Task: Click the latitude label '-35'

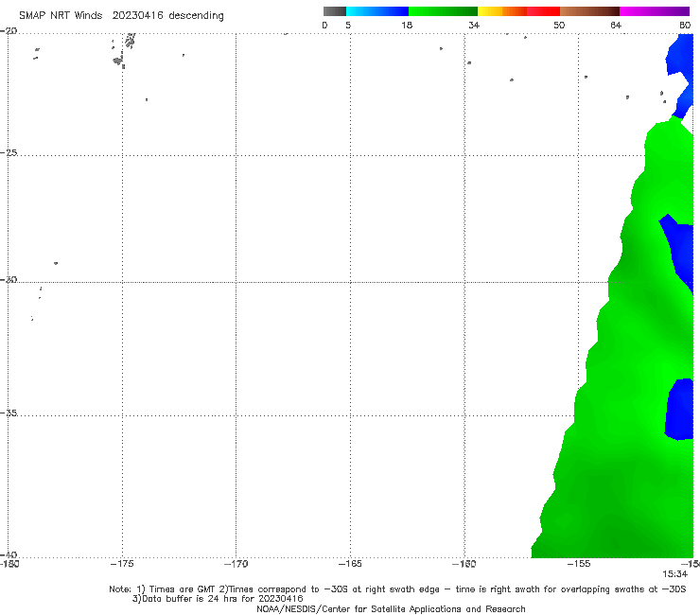Action: click(9, 413)
